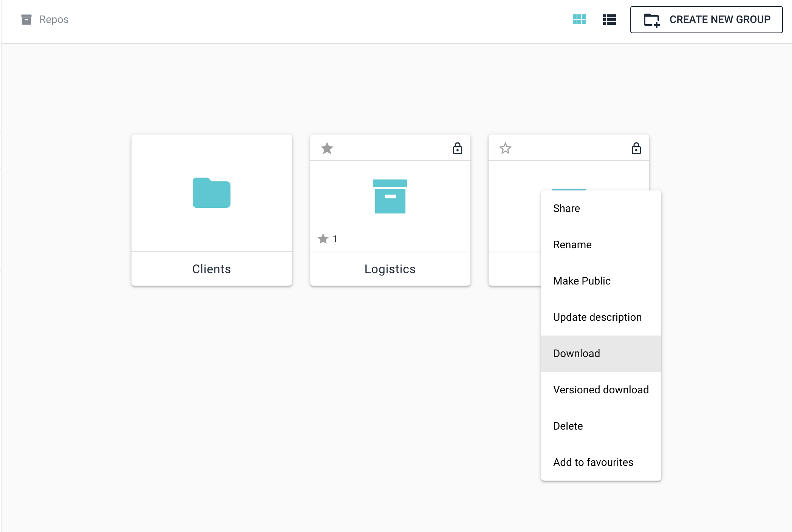Open the Clients folder icon

click(211, 193)
